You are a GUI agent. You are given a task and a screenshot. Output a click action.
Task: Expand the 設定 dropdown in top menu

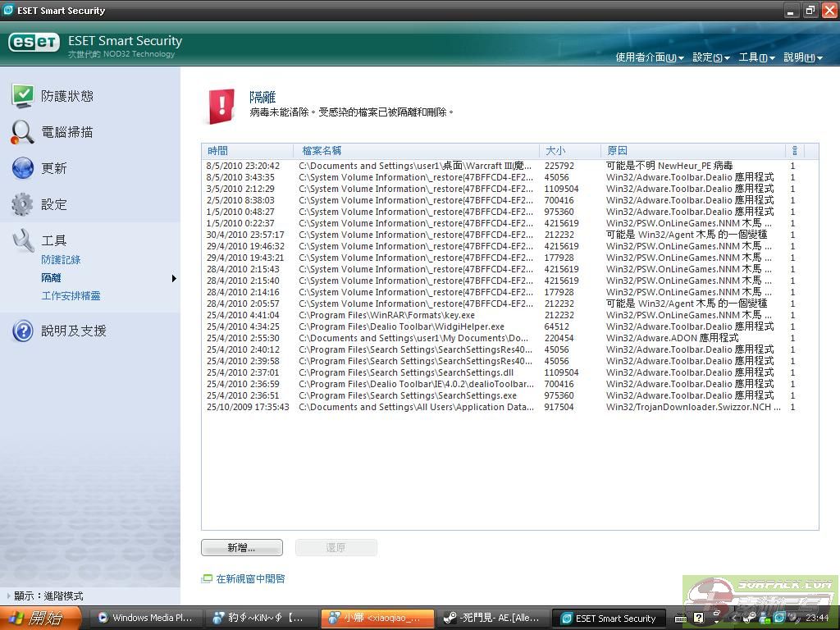tap(710, 57)
